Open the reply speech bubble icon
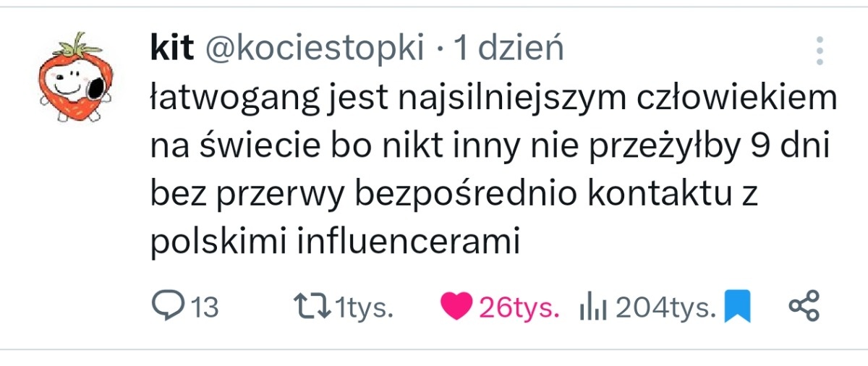 167,307
